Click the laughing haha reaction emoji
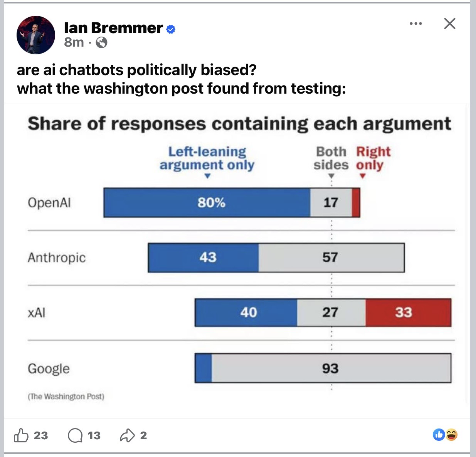The image size is (476, 457). coord(452,435)
